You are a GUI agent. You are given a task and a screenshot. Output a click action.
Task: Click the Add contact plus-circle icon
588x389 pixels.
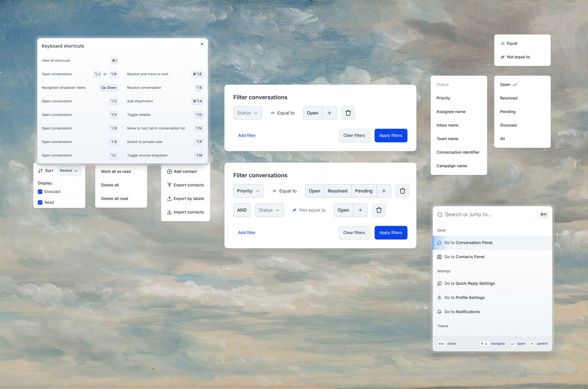pos(169,172)
